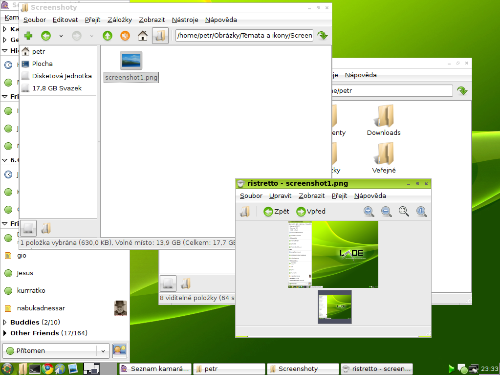Viewport: 500px width, 375px height.
Task: Click the picture icon on the taskbar
Action: [x=73, y=369]
